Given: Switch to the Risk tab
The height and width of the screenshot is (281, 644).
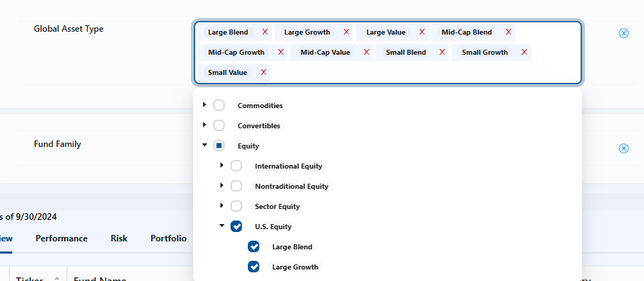Looking at the screenshot, I should point(119,238).
